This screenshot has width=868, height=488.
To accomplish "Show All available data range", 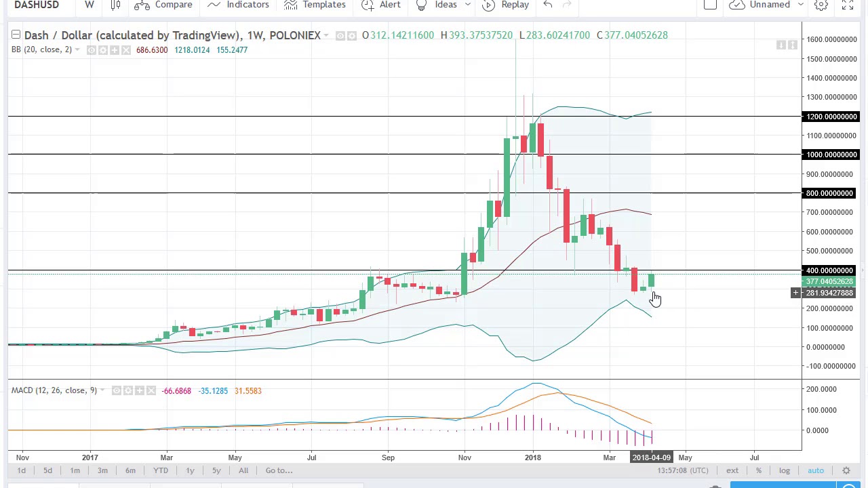I will coord(243,470).
